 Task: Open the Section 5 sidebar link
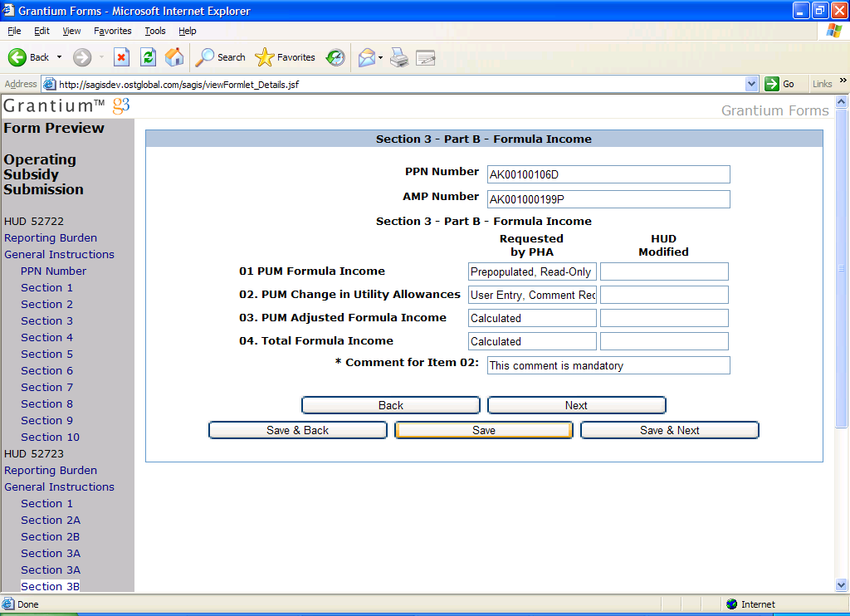coord(46,354)
